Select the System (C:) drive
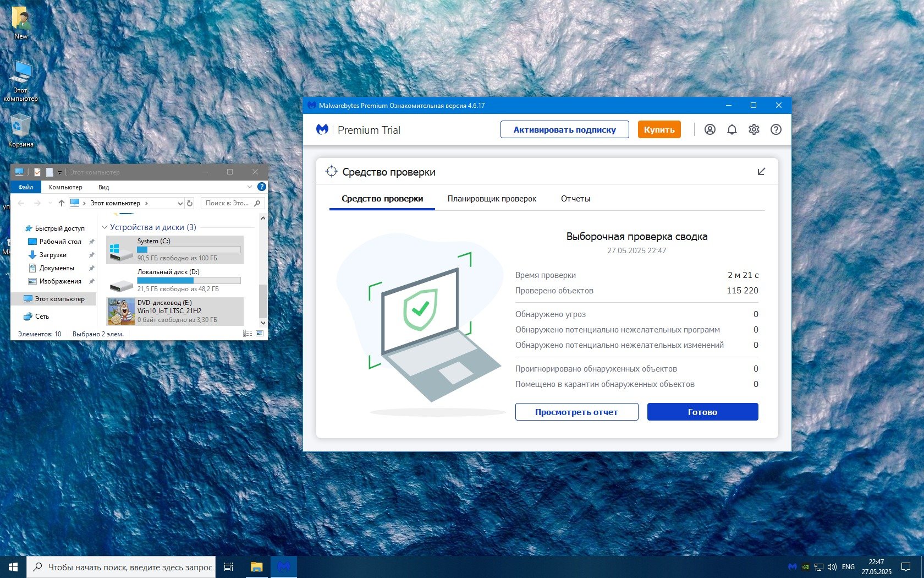This screenshot has height=578, width=924. (174, 249)
